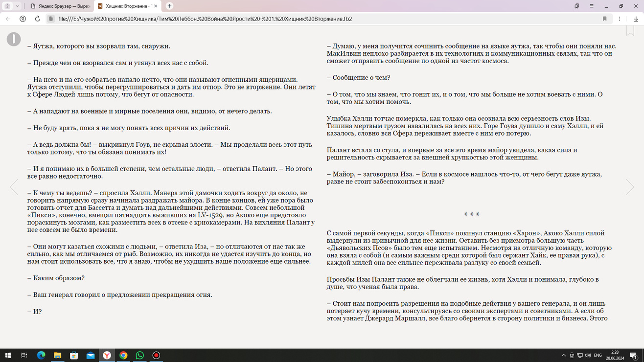
Task: Go to the previous book page arrow
Action: pos(14,187)
